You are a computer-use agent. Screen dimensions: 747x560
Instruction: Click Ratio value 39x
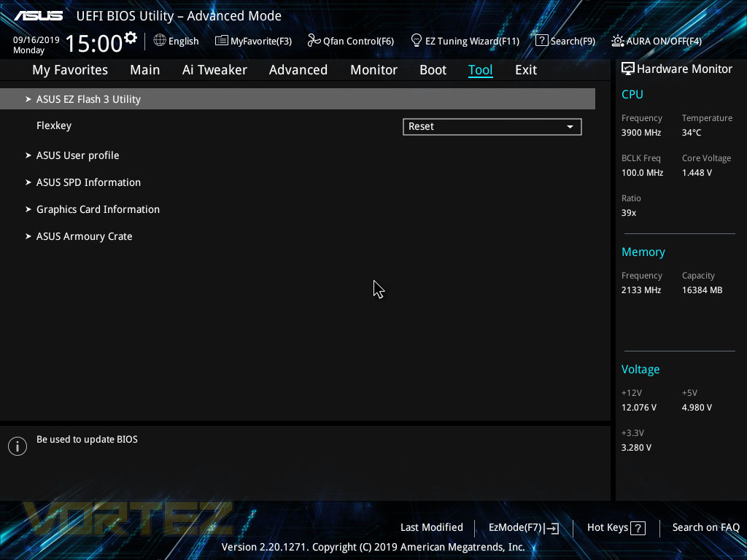click(628, 213)
